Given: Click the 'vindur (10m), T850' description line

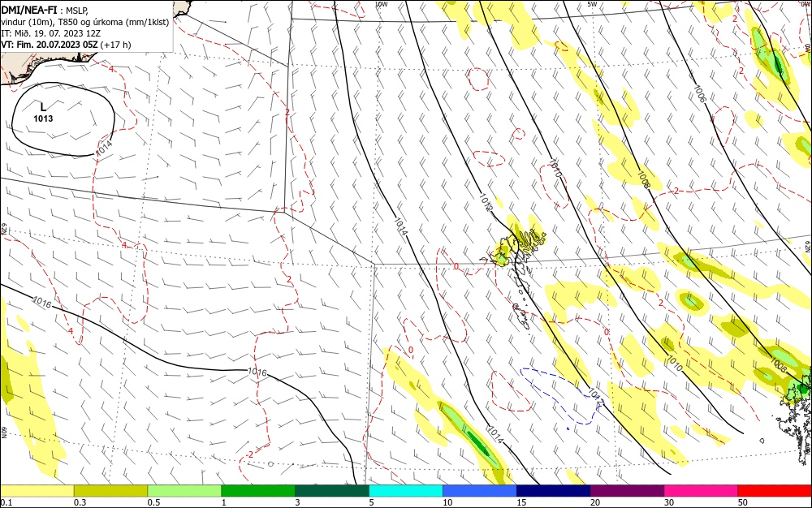Looking at the screenshot, I should point(85,22).
